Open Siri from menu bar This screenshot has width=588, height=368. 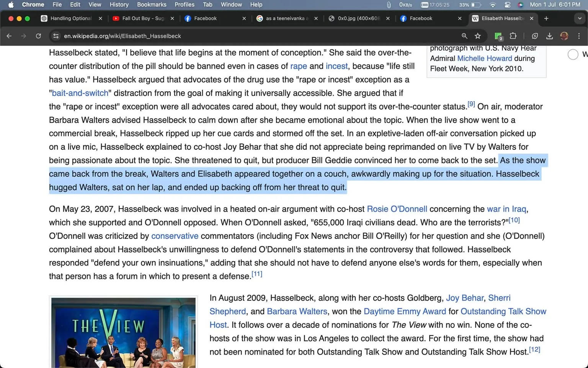click(x=520, y=5)
